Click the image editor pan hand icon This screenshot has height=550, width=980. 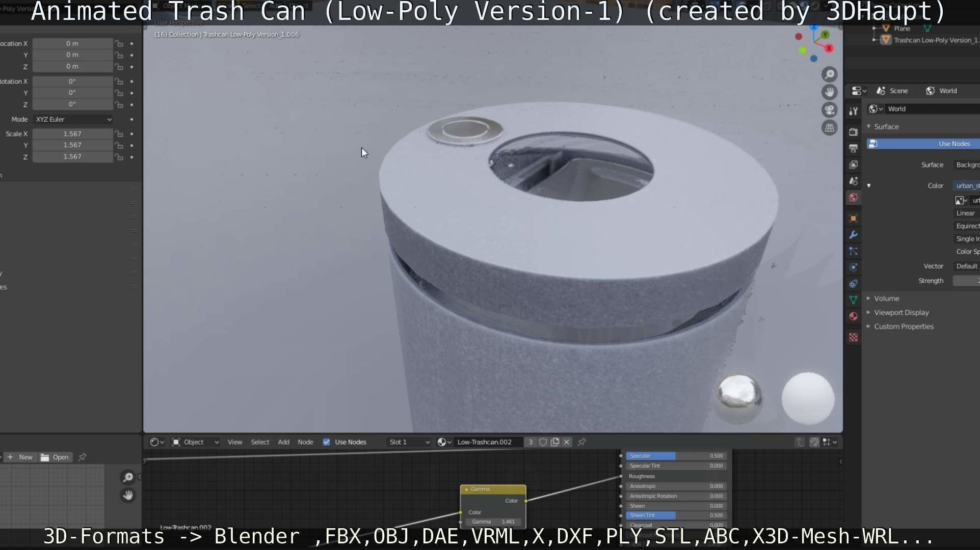pos(128,495)
